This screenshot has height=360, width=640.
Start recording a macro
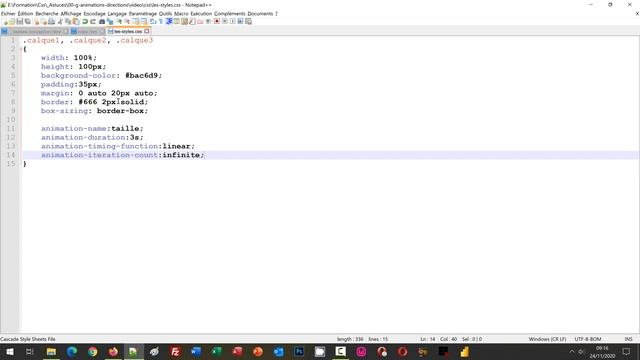click(x=217, y=21)
